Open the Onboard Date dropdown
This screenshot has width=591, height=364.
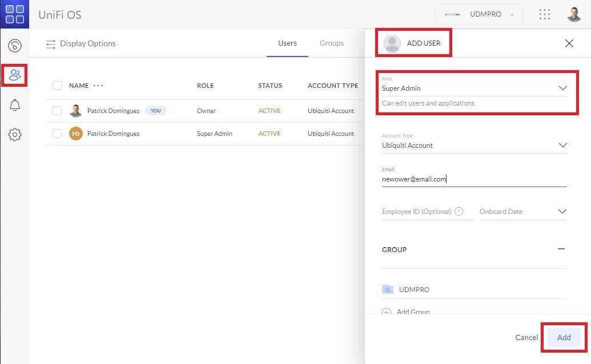coord(523,211)
